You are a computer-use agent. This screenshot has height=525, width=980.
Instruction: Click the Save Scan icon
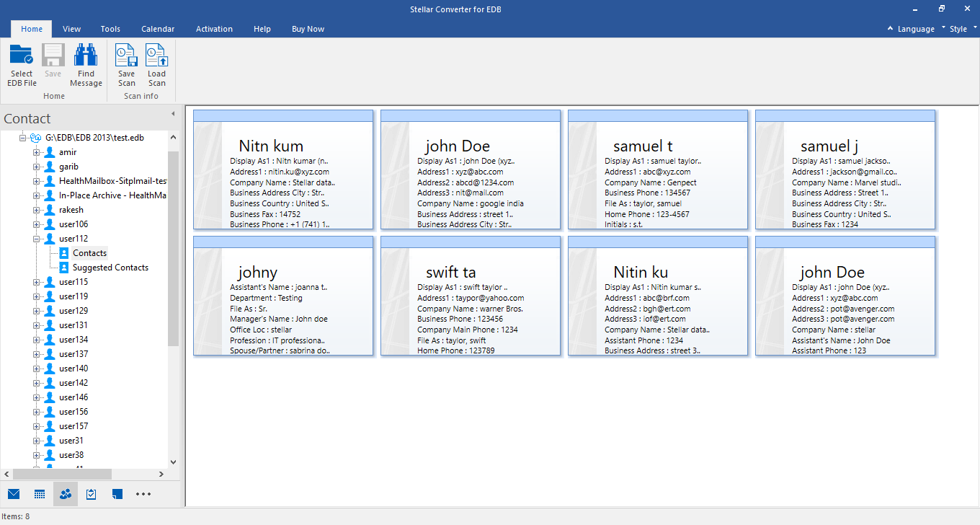126,55
